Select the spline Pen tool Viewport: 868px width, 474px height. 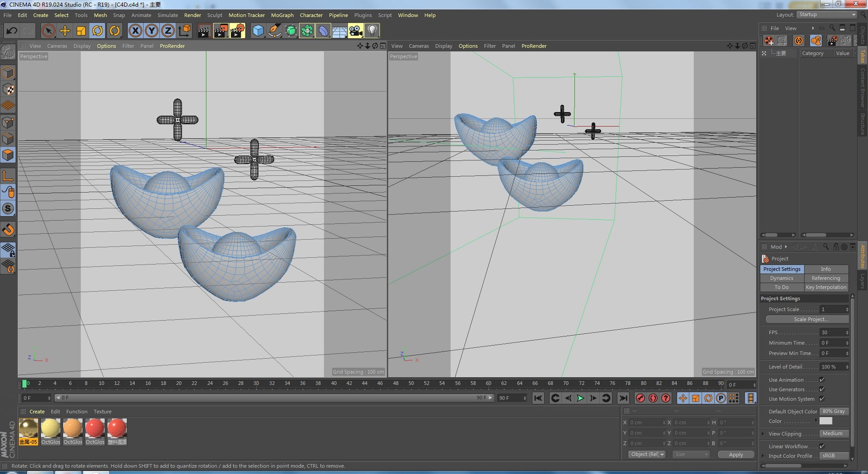(x=274, y=31)
